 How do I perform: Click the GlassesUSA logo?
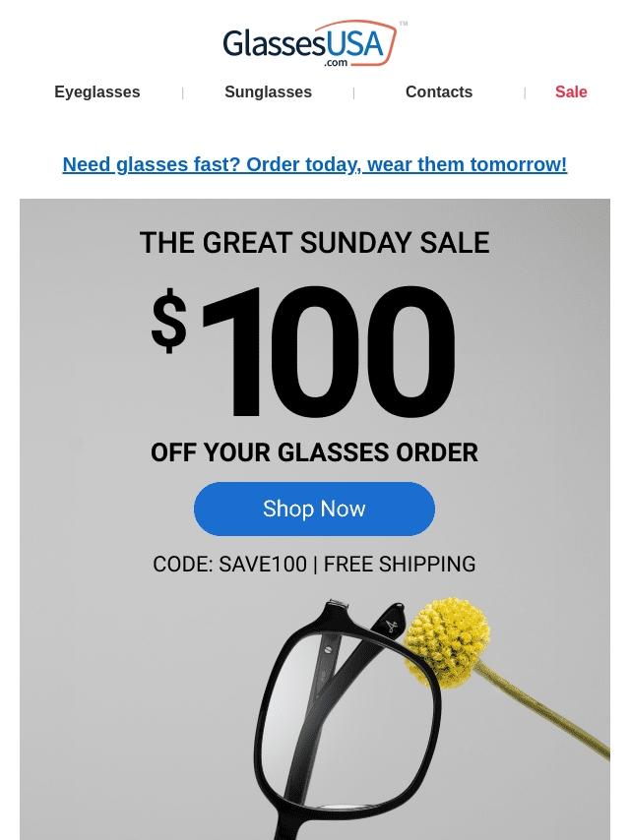[314, 44]
